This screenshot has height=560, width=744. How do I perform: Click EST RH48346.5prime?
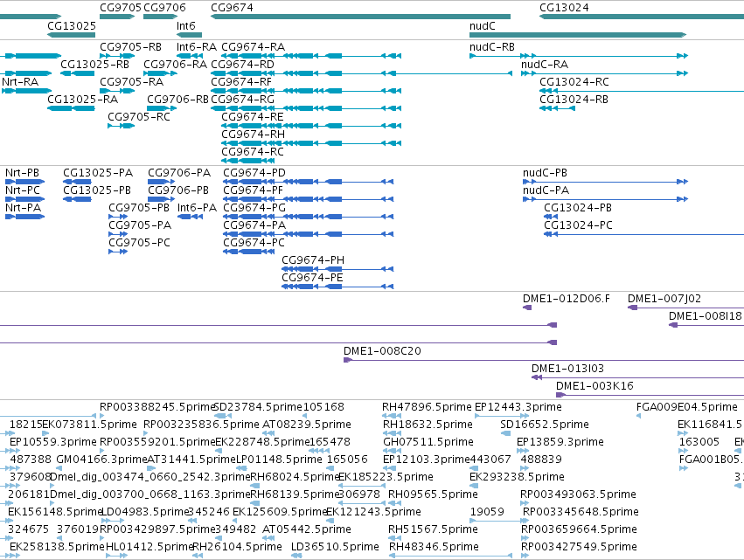[434, 548]
